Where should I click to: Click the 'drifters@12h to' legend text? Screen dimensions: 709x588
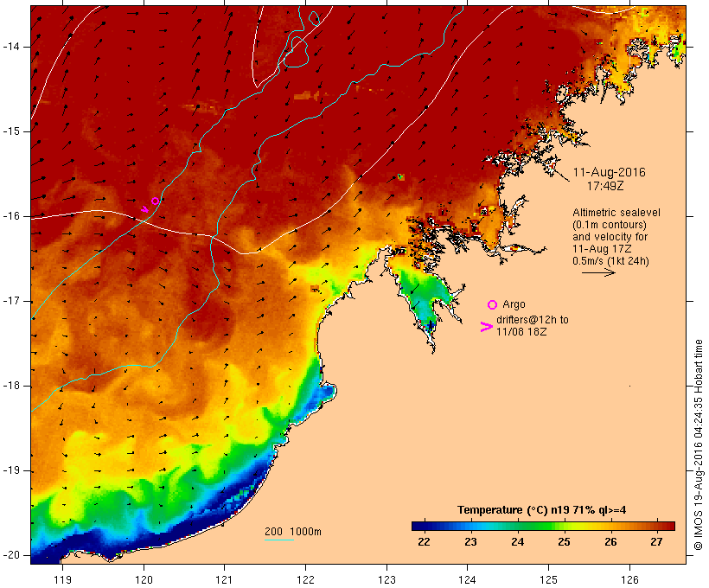pyautogui.click(x=533, y=320)
